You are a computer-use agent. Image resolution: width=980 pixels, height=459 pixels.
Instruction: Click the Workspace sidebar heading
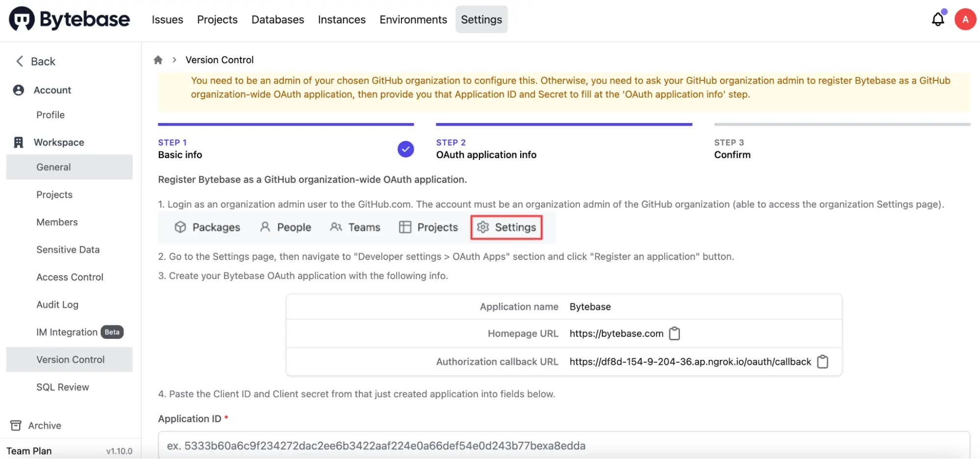pyautogui.click(x=59, y=142)
